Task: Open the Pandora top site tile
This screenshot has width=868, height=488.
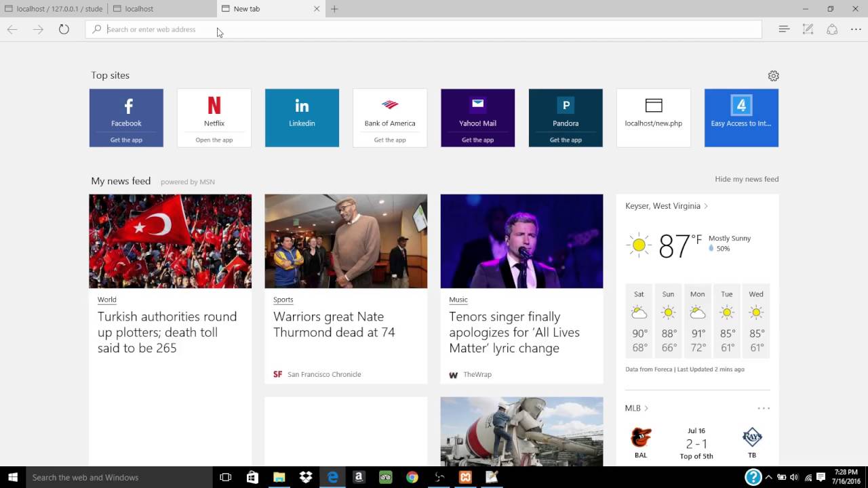Action: (x=566, y=118)
